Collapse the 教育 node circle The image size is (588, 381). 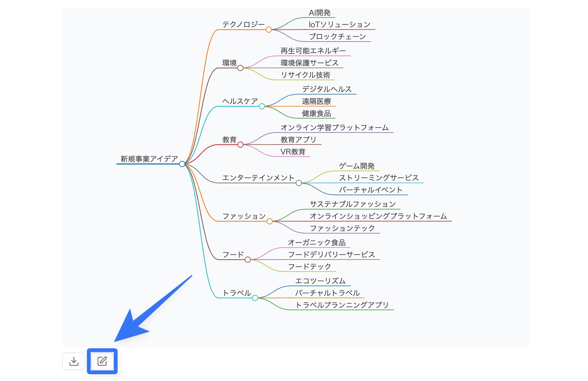pos(240,145)
